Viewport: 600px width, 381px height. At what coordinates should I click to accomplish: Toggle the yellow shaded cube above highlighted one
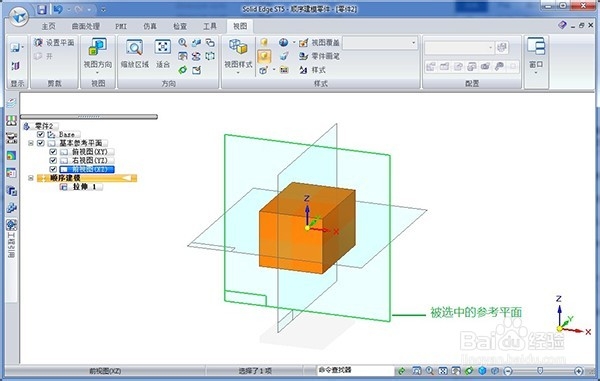(264, 42)
